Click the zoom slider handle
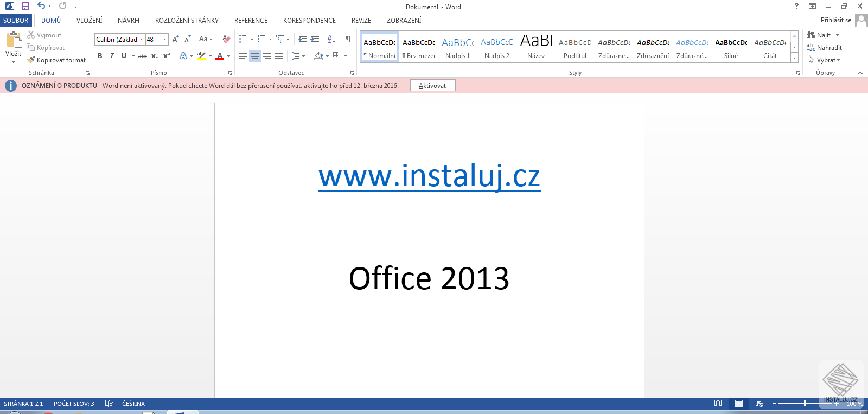This screenshot has height=414, width=868. [805, 403]
